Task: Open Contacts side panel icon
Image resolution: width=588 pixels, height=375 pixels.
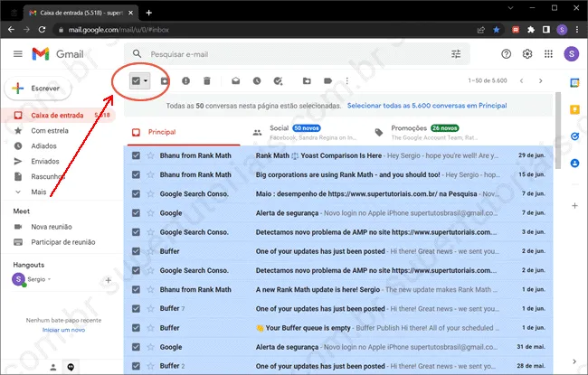Action: point(574,163)
